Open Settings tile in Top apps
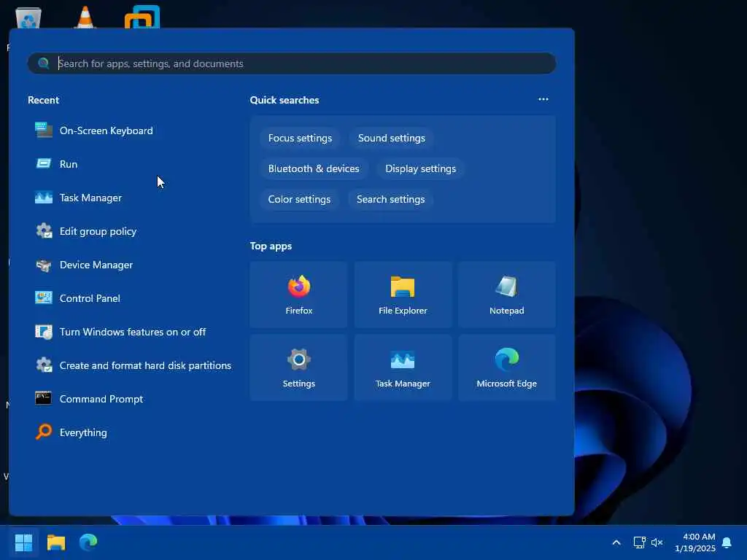Viewport: 747px width, 560px height. (x=298, y=367)
